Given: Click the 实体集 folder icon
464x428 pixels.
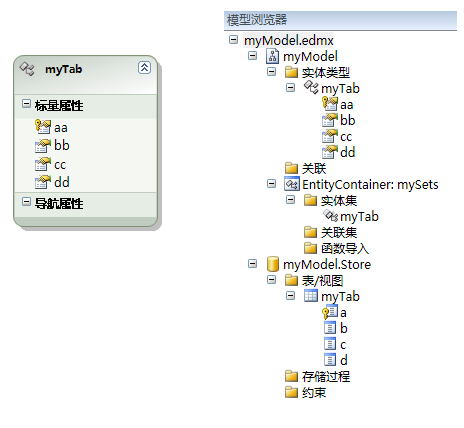Looking at the screenshot, I should pyautogui.click(x=310, y=200).
